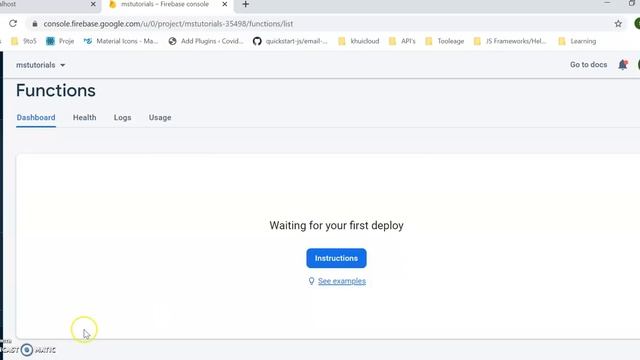Screen dimensions: 640x360
Task: Open the 9to5 bookmark folder
Action: (24, 41)
